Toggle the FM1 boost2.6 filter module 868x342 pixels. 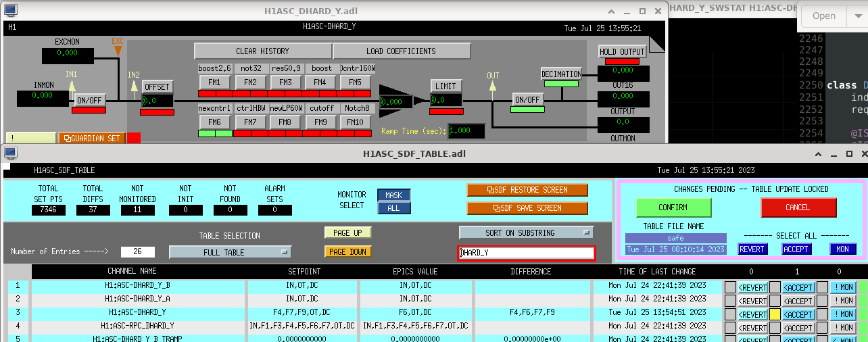214,82
